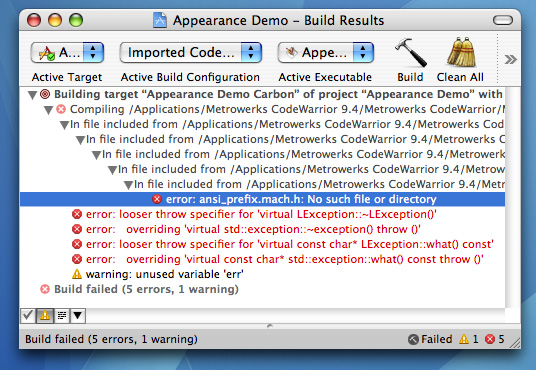Viewport: 536px width, 370px height.
Task: Open the toolbar overflow chevron
Action: [x=510, y=60]
